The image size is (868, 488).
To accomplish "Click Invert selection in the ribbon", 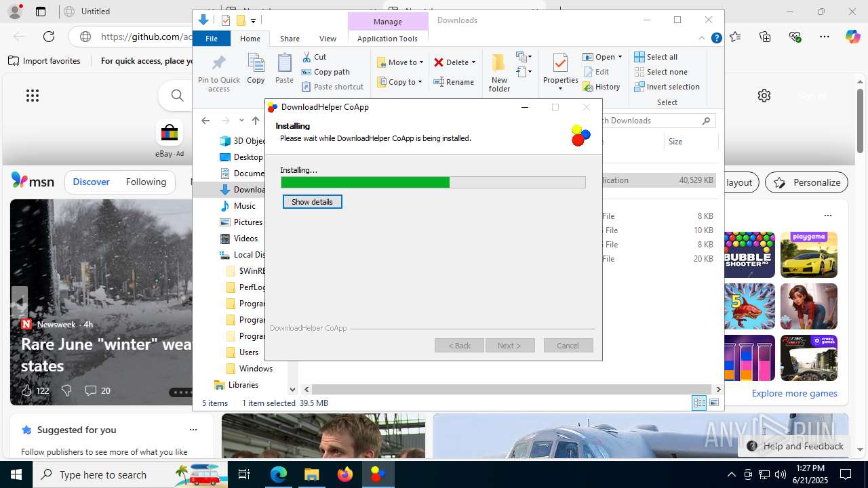I will 667,87.
